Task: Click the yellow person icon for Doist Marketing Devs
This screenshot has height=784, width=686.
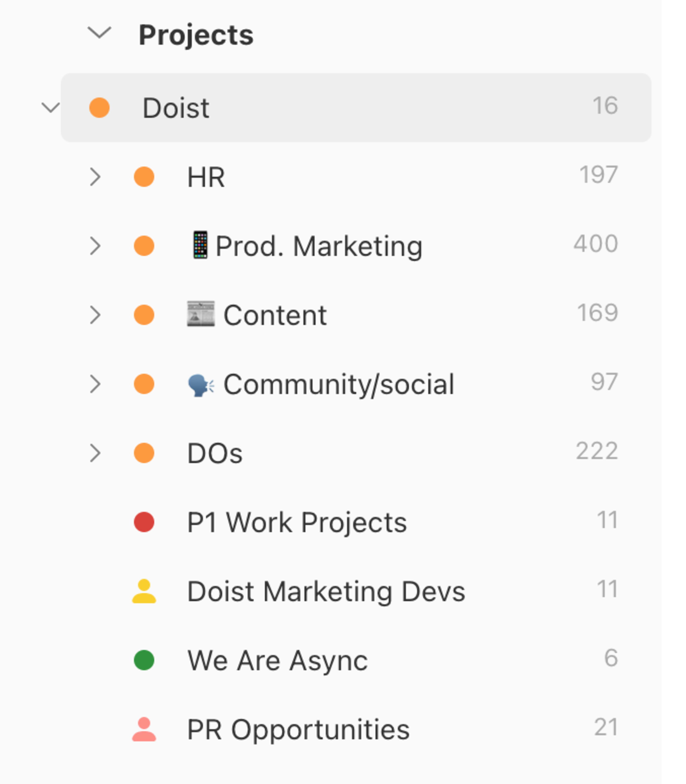Action: click(x=144, y=591)
